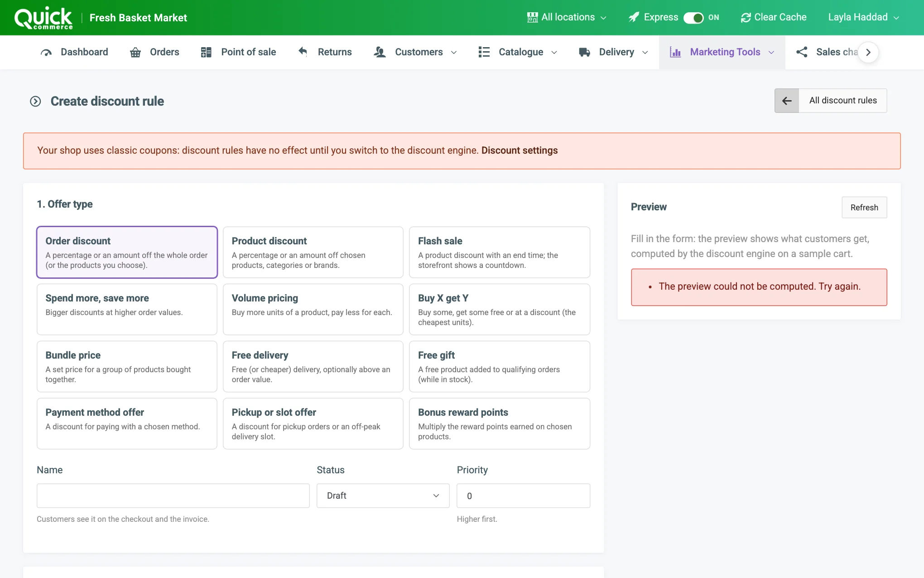Select the Order discount offer type

(127, 252)
